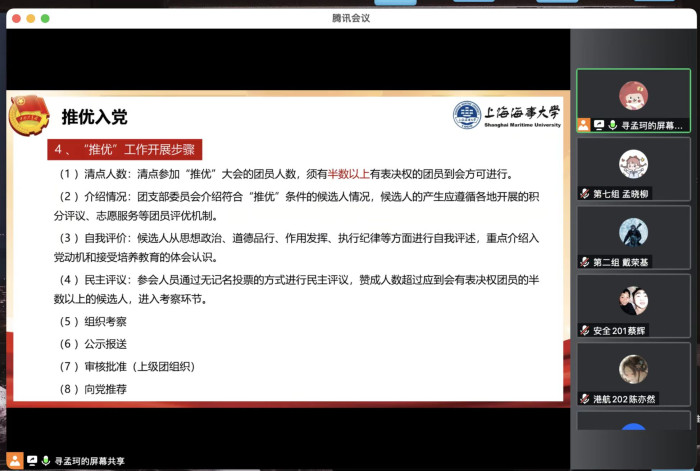Click the 腾讯会议 window title
The height and width of the screenshot is (471, 700).
click(351, 18)
